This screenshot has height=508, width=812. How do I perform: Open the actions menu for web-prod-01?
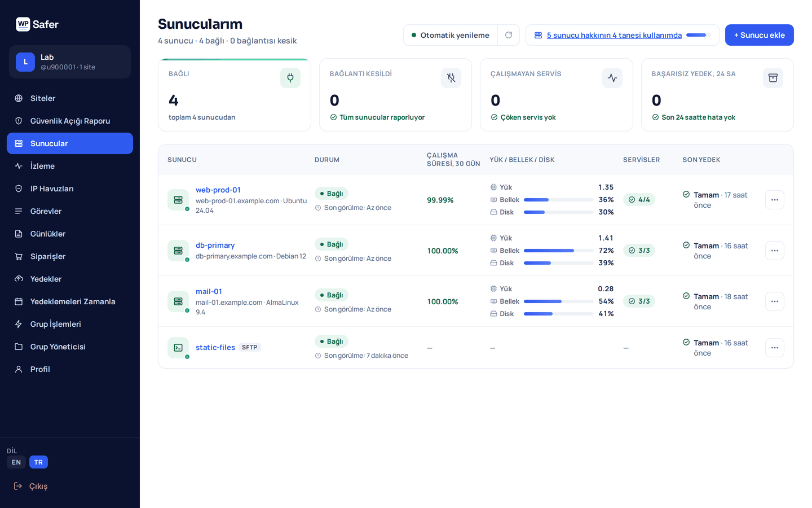(x=775, y=200)
